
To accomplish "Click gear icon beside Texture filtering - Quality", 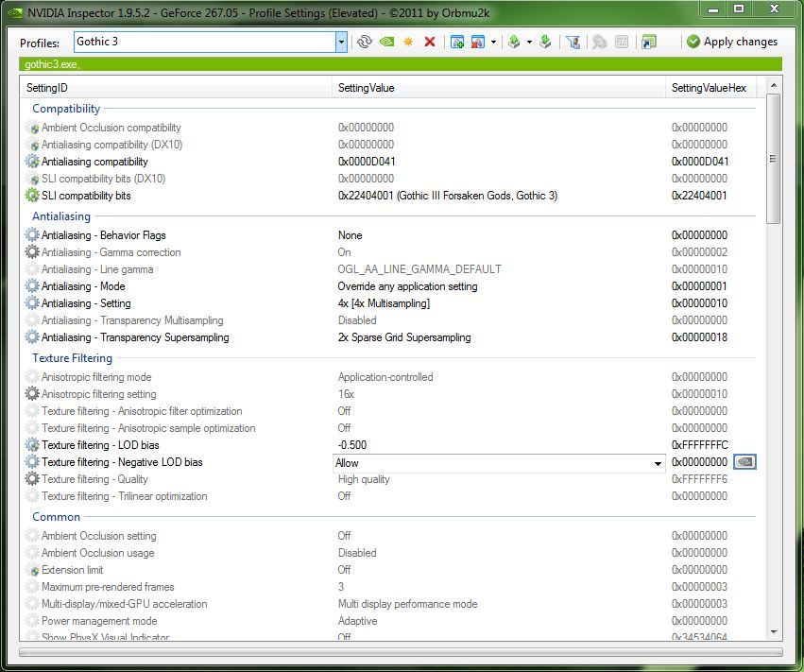I will pos(32,478).
